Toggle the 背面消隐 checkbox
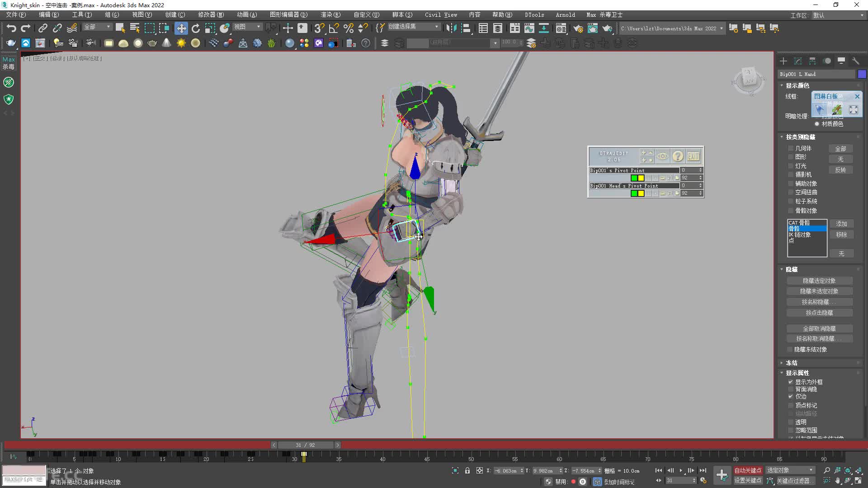This screenshot has width=868, height=488. pos(791,389)
